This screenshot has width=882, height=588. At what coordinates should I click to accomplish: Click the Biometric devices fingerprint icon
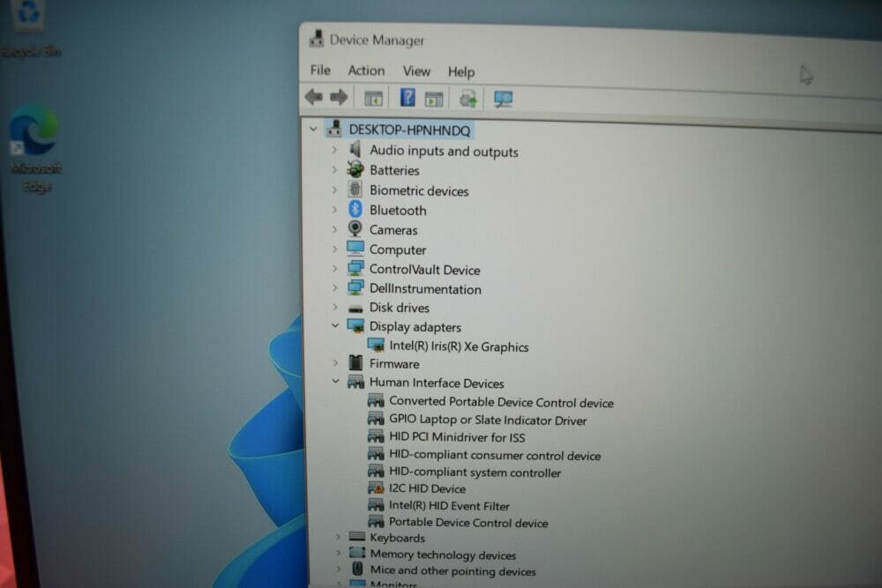pyautogui.click(x=355, y=190)
